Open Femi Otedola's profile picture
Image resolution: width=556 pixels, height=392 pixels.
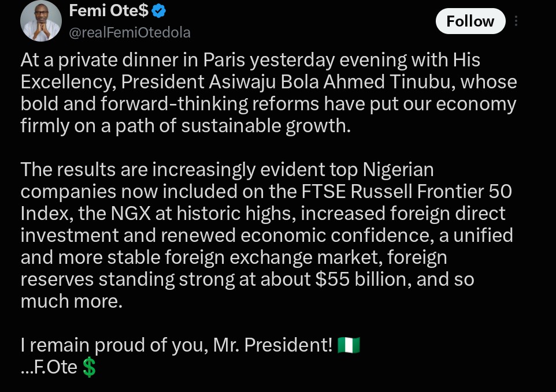pos(41,21)
